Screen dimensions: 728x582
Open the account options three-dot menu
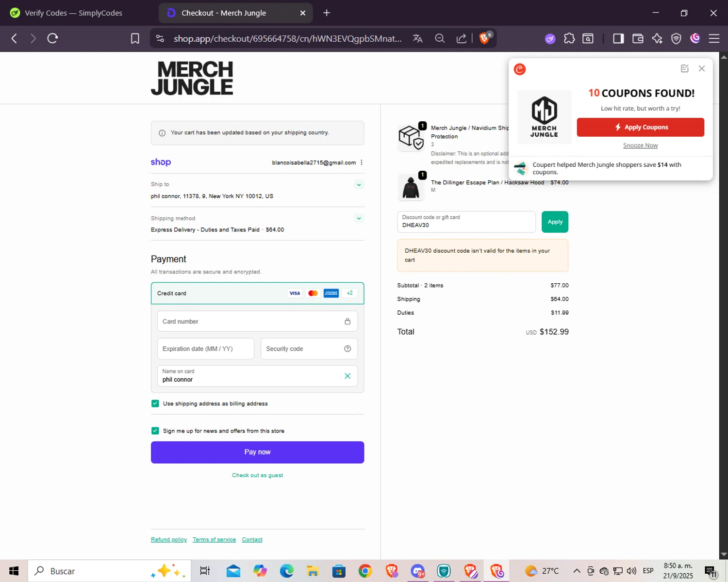pos(362,162)
